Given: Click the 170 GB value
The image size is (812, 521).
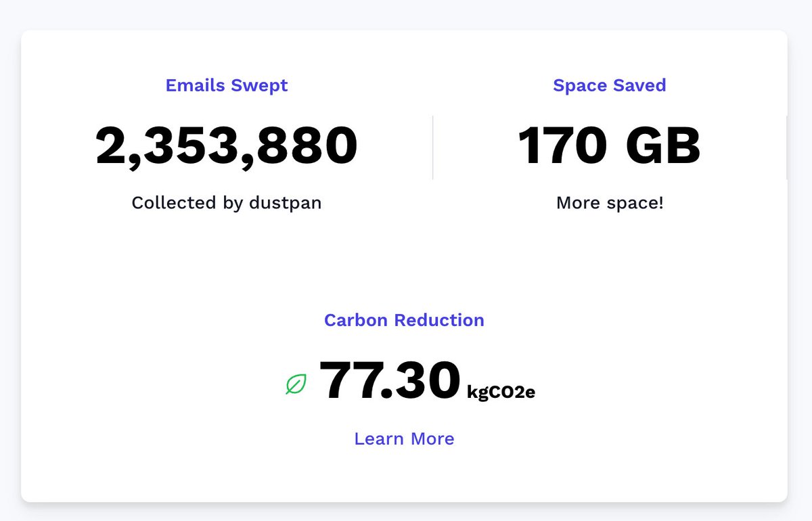Looking at the screenshot, I should click(610, 146).
